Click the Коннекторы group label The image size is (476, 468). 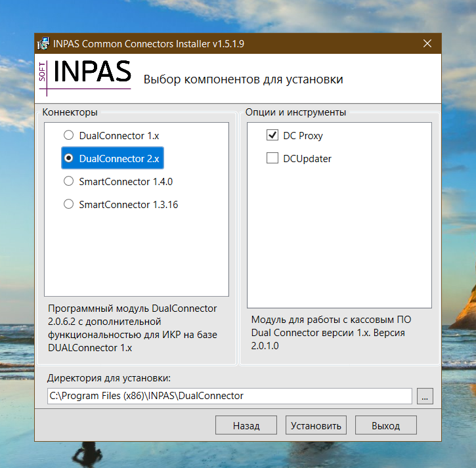[70, 112]
